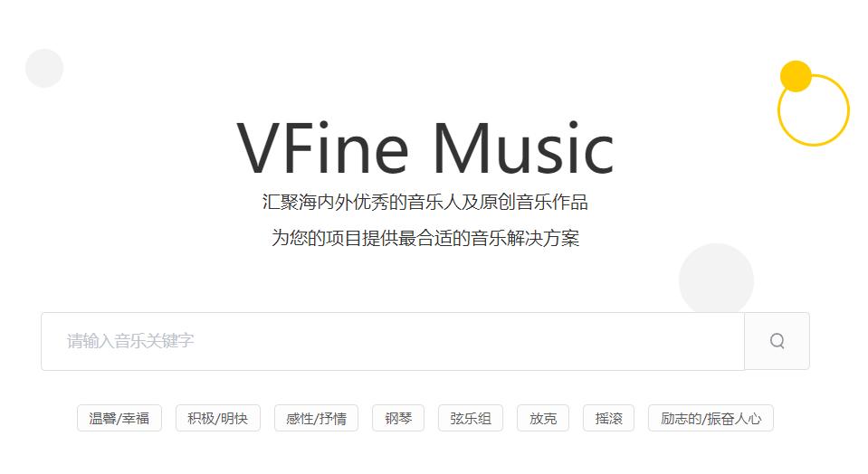The image size is (868, 474).
Task: Filter by the 钢琴 tag
Action: tap(398, 418)
